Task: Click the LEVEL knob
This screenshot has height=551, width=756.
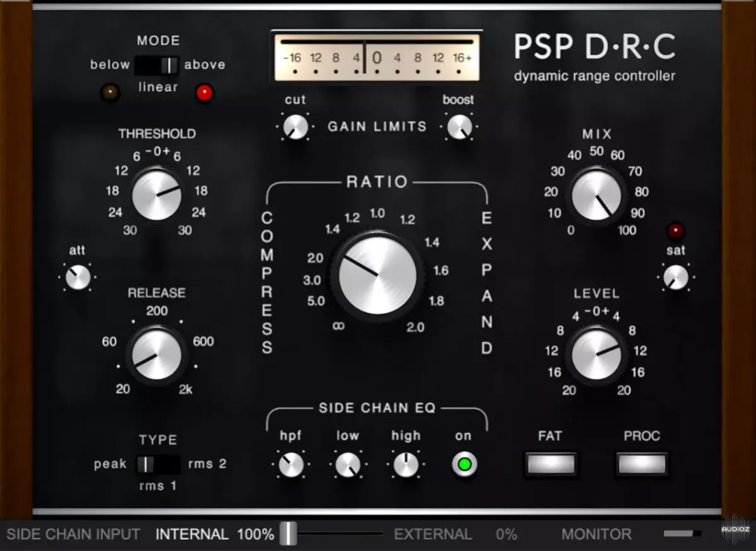Action: tap(596, 355)
